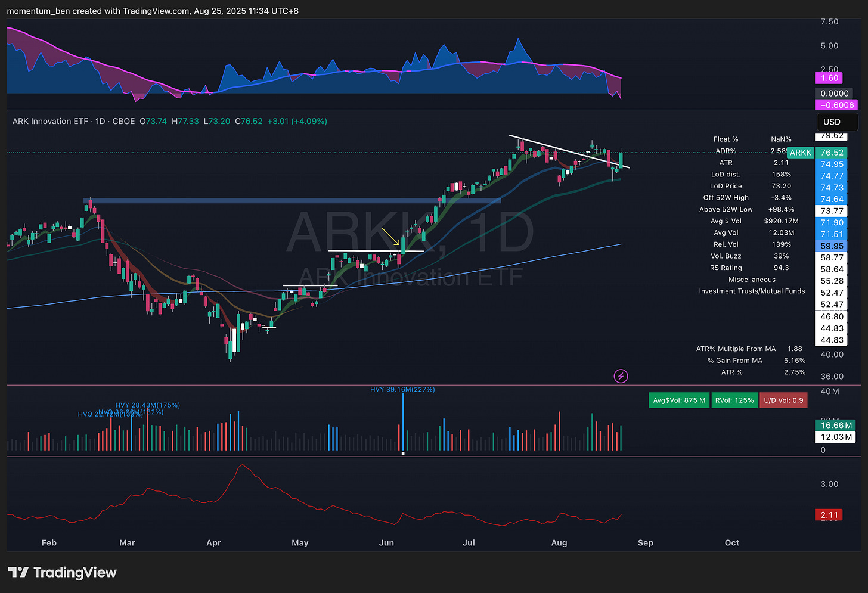Click the HVY 39.16M(227%) volume annotation

point(402,389)
